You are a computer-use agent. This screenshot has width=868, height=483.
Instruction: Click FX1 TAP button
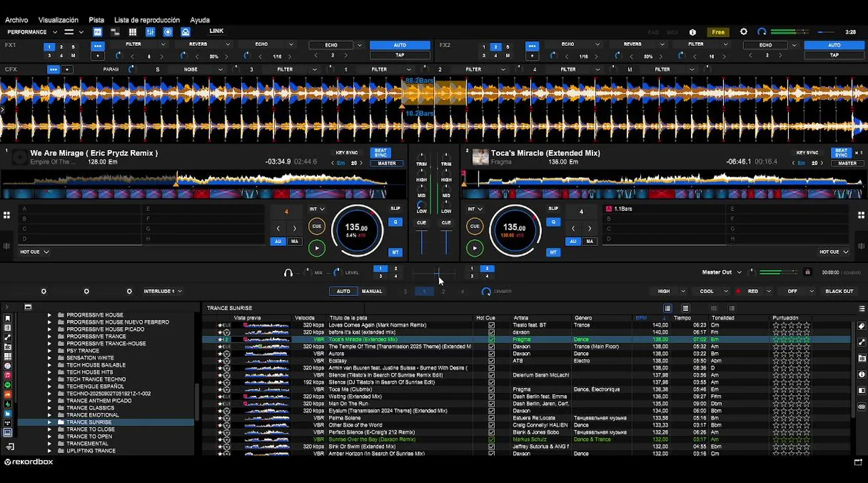pyautogui.click(x=399, y=55)
